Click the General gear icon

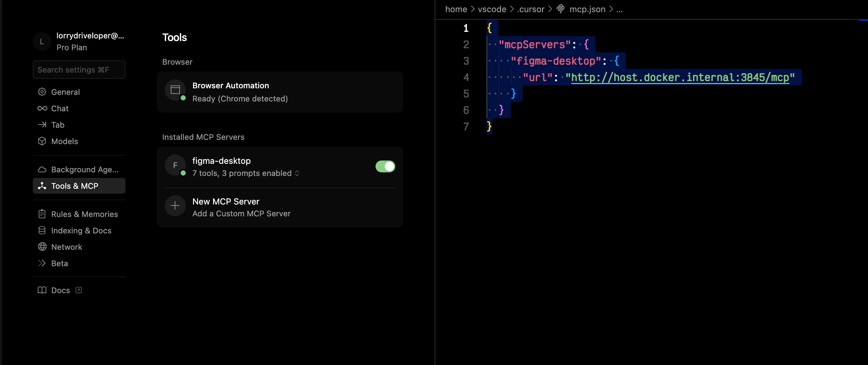42,92
